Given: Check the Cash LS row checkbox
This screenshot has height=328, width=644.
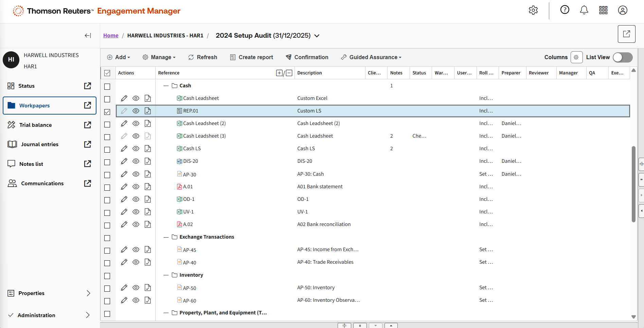Looking at the screenshot, I should (107, 150).
